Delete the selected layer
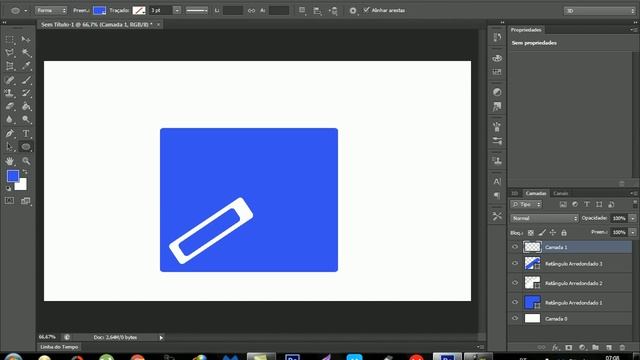The height and width of the screenshot is (360, 640). 622,347
